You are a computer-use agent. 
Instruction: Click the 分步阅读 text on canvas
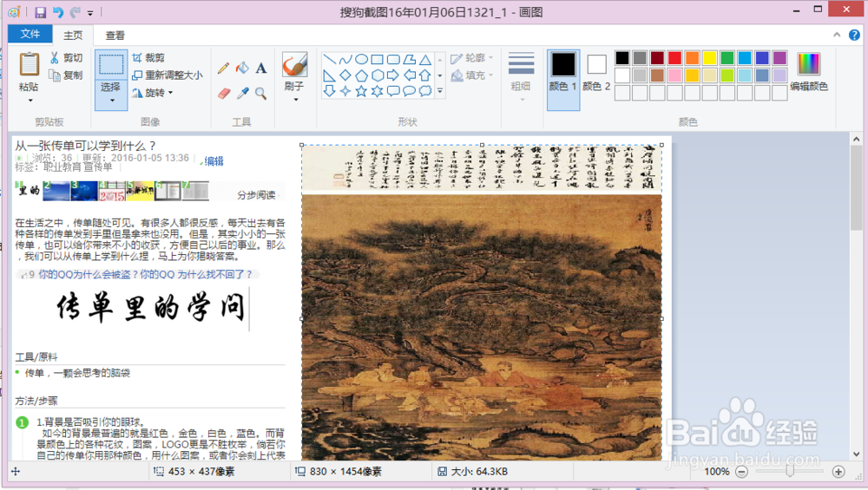point(256,194)
